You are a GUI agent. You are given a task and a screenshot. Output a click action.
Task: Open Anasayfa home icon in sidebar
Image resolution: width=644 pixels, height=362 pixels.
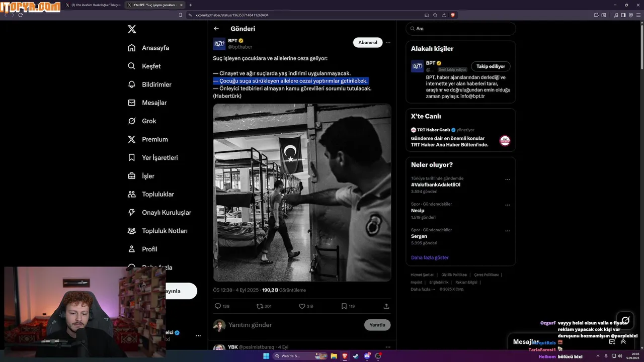[132, 48]
